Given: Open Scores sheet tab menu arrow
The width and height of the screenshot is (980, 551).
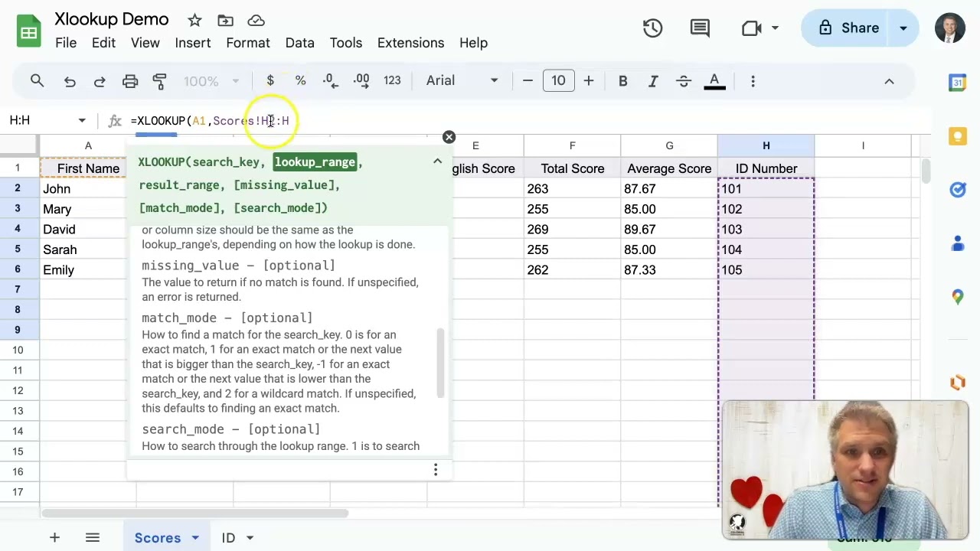Looking at the screenshot, I should tap(195, 538).
